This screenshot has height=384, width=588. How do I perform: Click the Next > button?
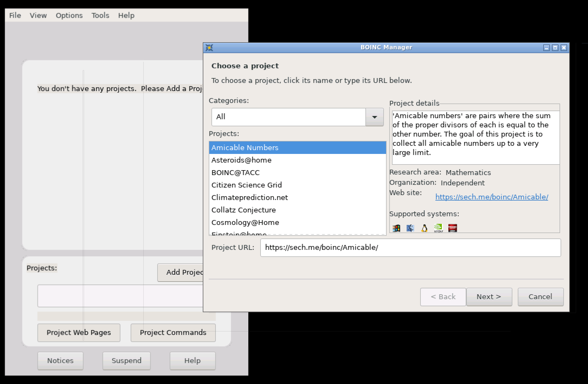489,297
